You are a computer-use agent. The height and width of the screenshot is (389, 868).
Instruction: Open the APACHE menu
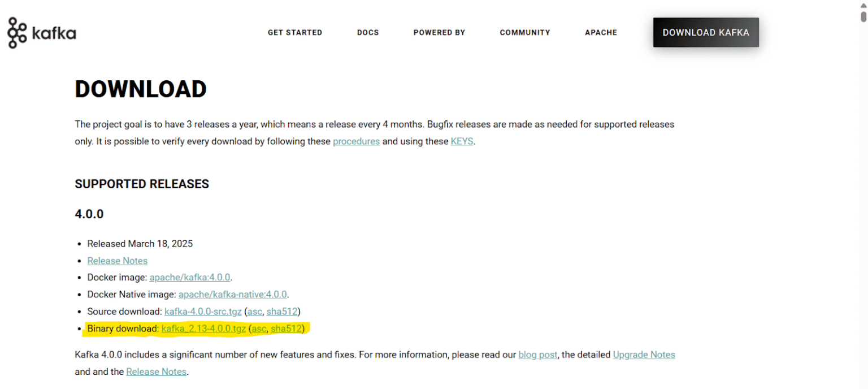click(x=601, y=33)
